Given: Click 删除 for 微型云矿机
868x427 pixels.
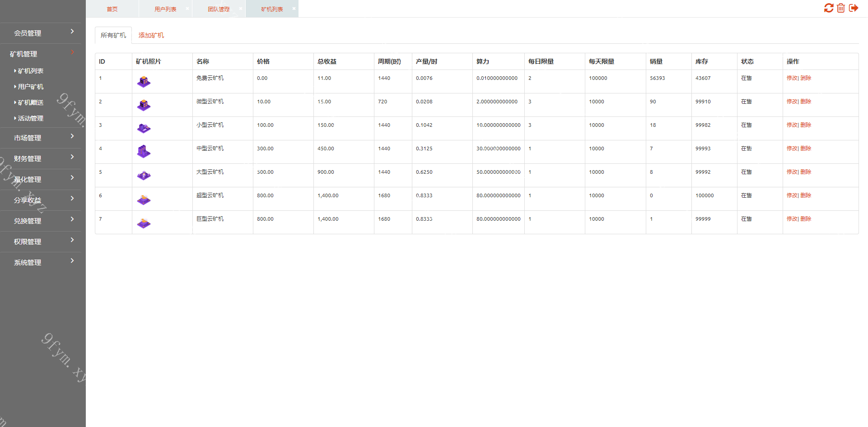Looking at the screenshot, I should [806, 102].
